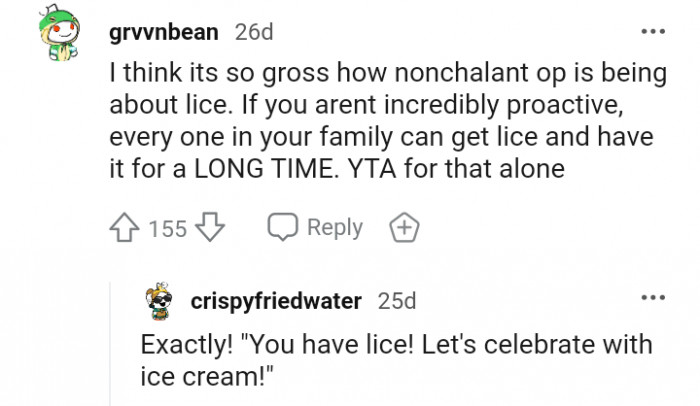Click the 25d timestamp permalink

[x=398, y=299]
